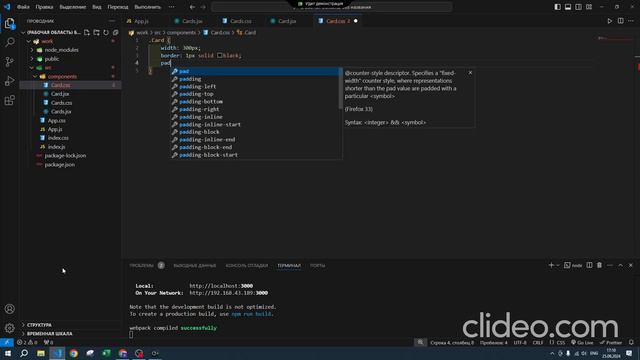The width and height of the screenshot is (640, 360).
Task: Switch to the Порты panel tab
Action: (317, 265)
